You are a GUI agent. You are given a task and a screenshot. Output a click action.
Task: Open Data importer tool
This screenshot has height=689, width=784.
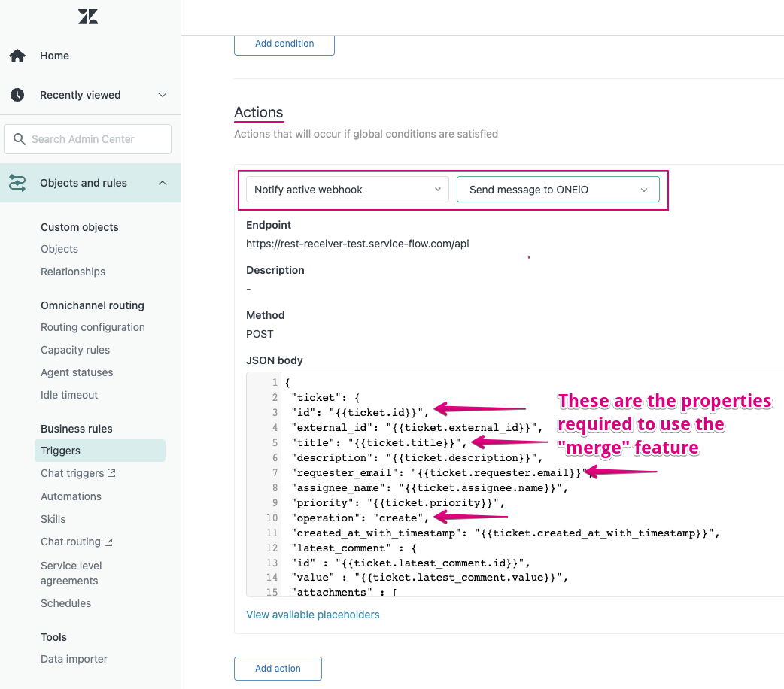coord(74,659)
